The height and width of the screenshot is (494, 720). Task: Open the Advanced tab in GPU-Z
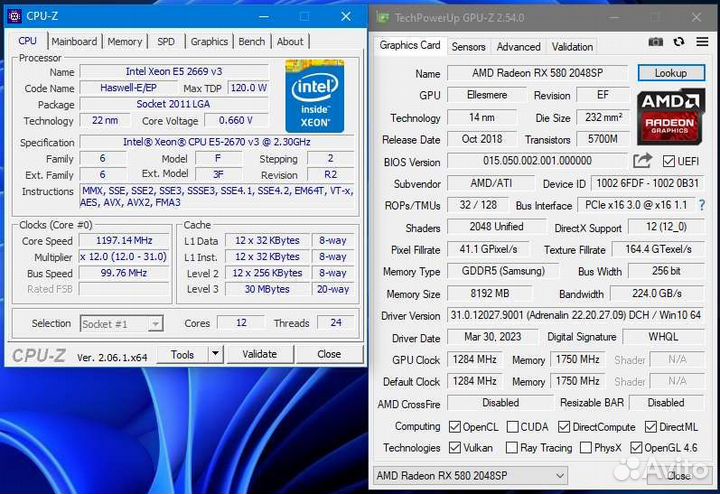click(x=518, y=47)
